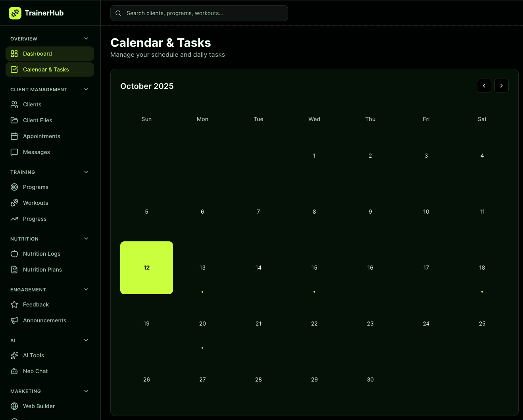The width and height of the screenshot is (523, 420).
Task: Select the Appointments calendar icon
Action: click(14, 136)
